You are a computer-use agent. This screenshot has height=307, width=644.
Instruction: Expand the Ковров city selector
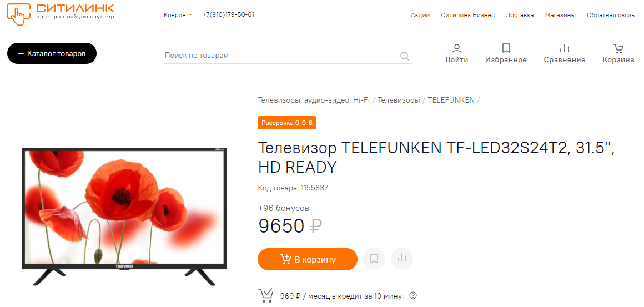coord(178,15)
